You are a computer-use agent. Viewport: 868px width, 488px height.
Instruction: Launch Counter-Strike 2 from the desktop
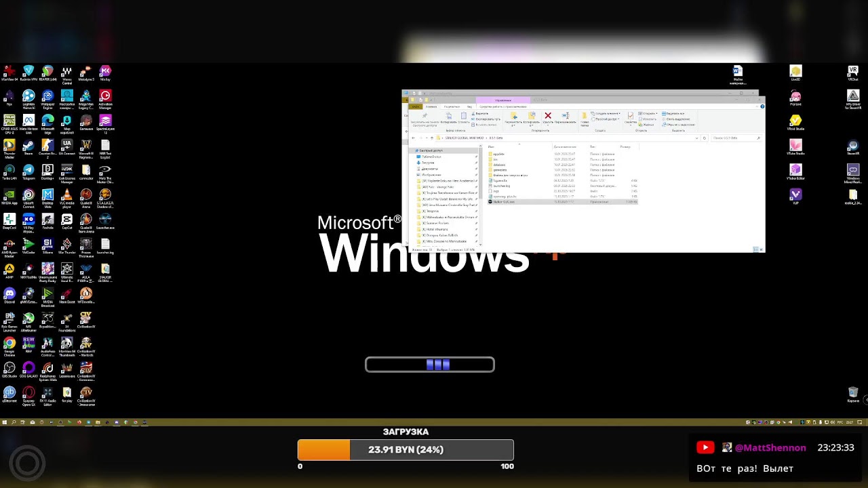pyautogui.click(x=47, y=148)
